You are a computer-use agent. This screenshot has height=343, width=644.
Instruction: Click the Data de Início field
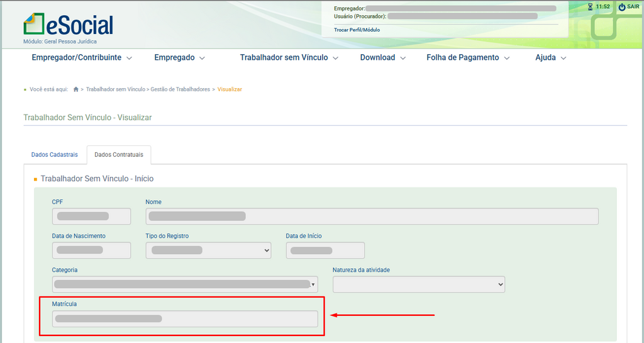click(325, 250)
